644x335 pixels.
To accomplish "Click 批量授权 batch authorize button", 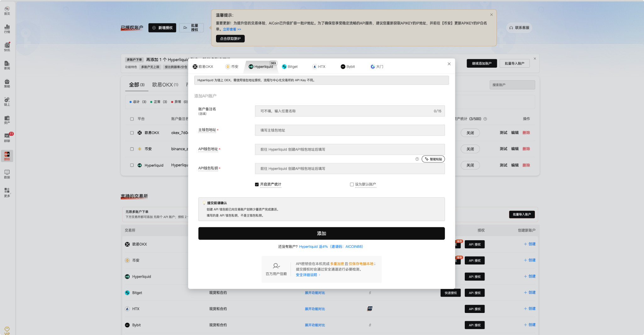I will 192,28.
